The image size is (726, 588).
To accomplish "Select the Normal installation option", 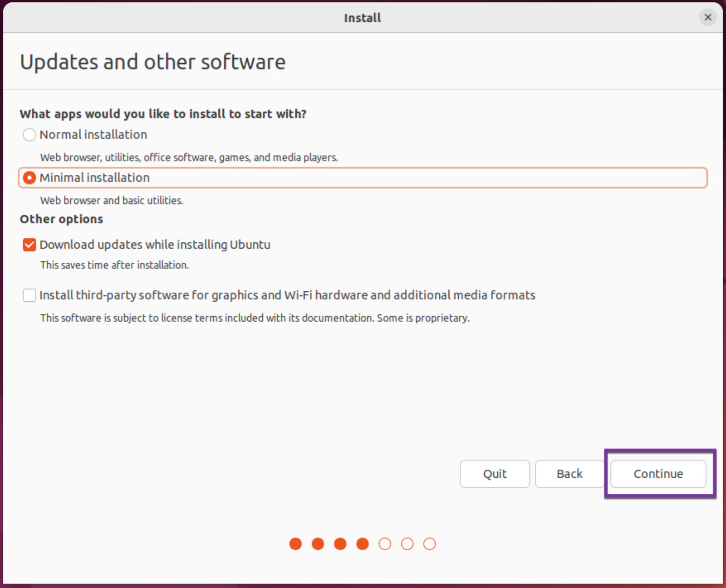I will (29, 135).
